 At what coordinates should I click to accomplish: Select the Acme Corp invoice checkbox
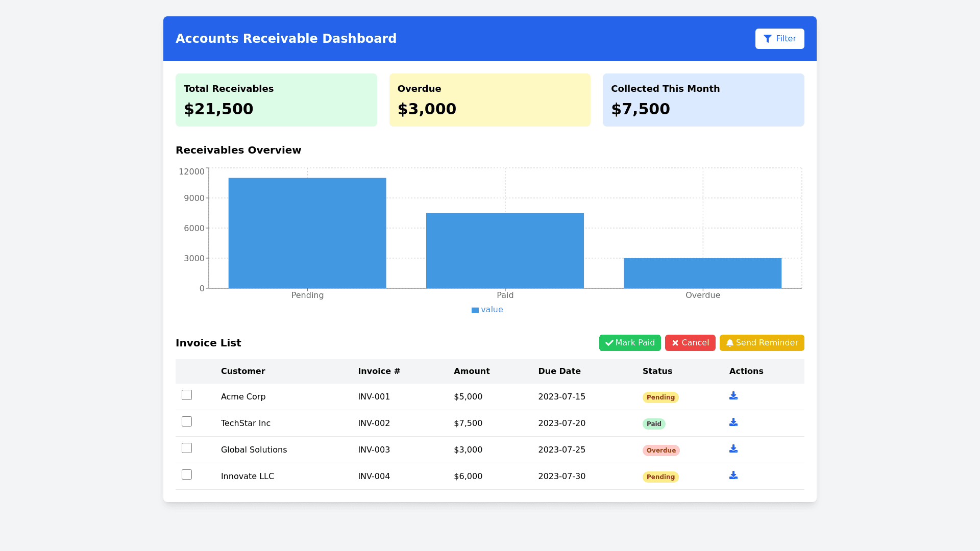tap(187, 395)
